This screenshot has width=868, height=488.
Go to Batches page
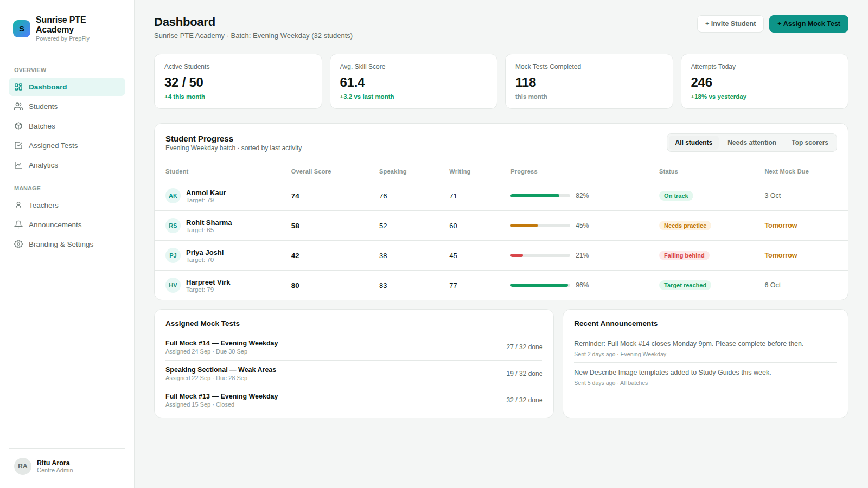tap(67, 126)
